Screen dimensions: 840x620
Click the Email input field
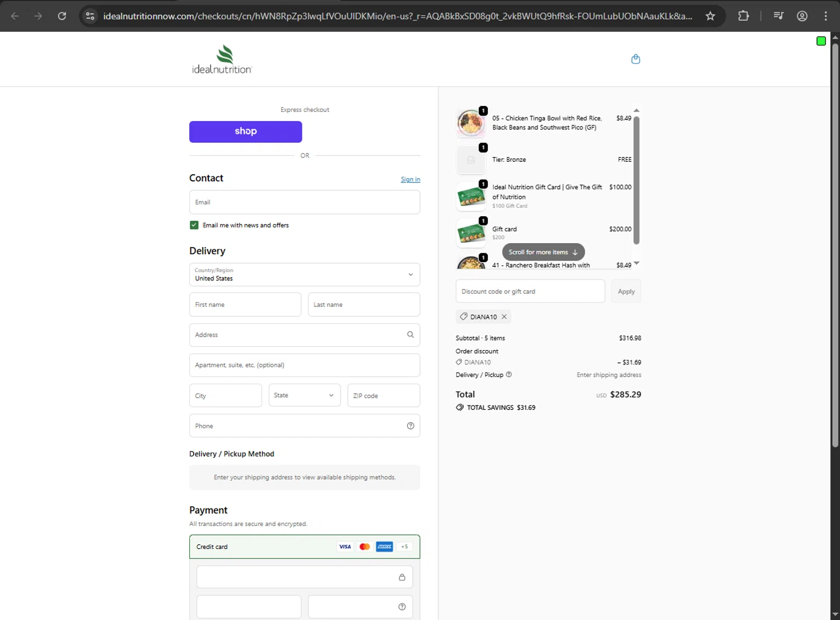tap(305, 202)
